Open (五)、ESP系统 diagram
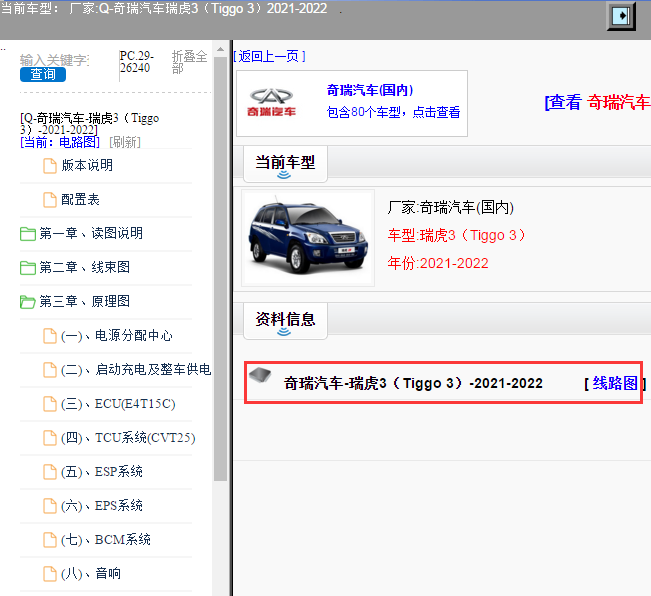The image size is (651, 596). coord(102,471)
